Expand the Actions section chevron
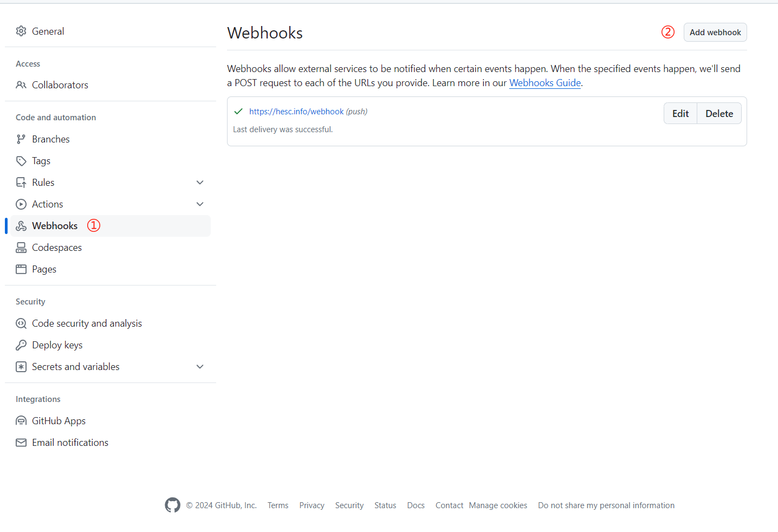The image size is (778, 532). pos(200,204)
